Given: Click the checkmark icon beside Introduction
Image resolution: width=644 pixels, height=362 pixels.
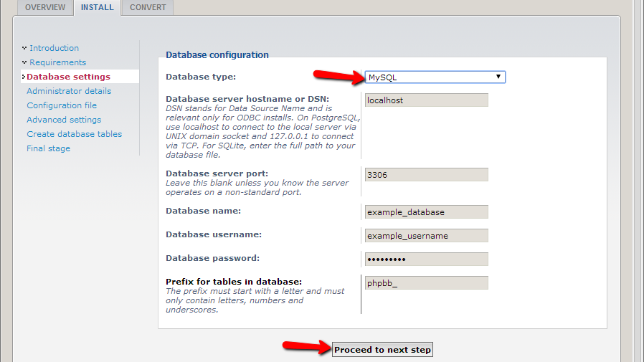Looking at the screenshot, I should (24, 48).
